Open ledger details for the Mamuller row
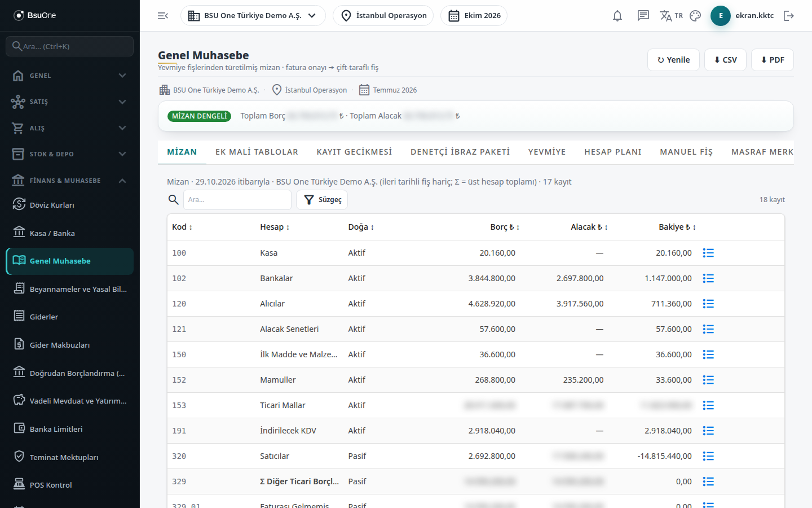The height and width of the screenshot is (508, 812). point(708,380)
